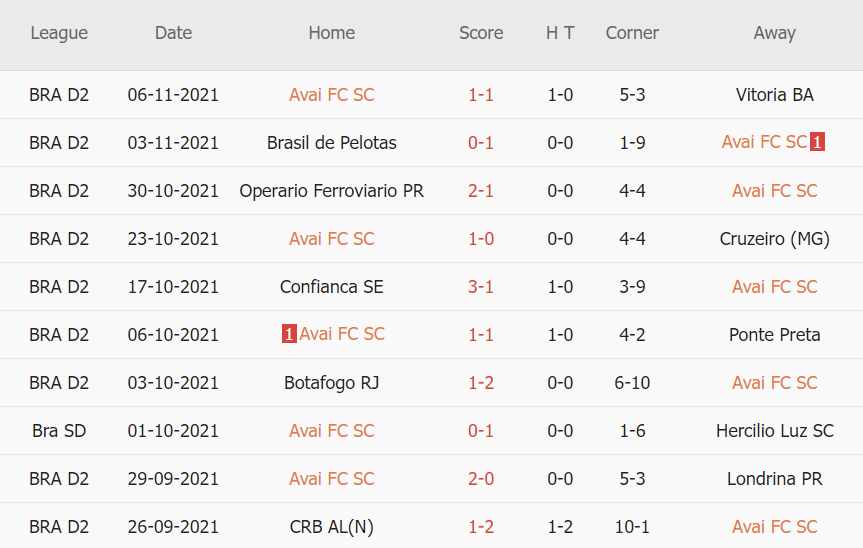Click the red card badge in Ponte Preta row
The width and height of the screenshot is (863, 548).
[x=289, y=335]
